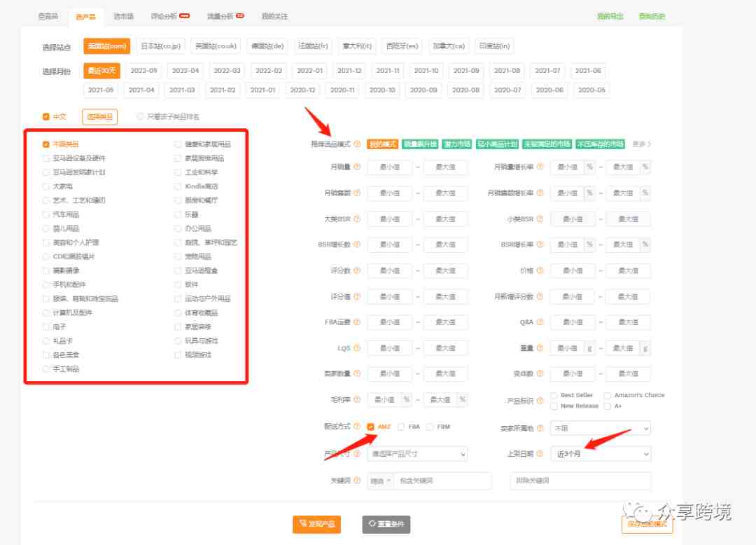Open the 上架日期 dropdown showing 近3个月
This screenshot has height=545, width=756.
point(601,454)
